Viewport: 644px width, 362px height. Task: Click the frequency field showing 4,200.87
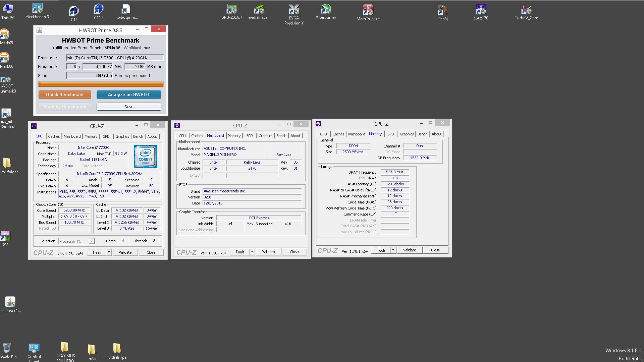(x=98, y=66)
